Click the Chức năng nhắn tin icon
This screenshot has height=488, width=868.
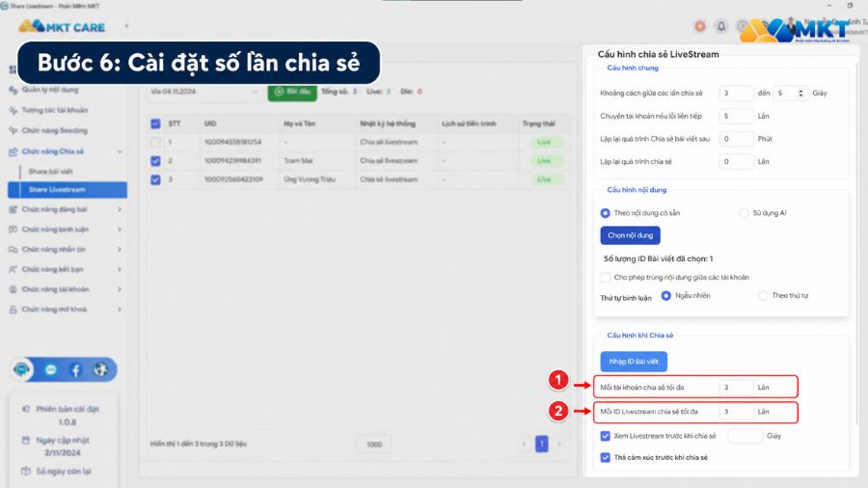coord(14,250)
